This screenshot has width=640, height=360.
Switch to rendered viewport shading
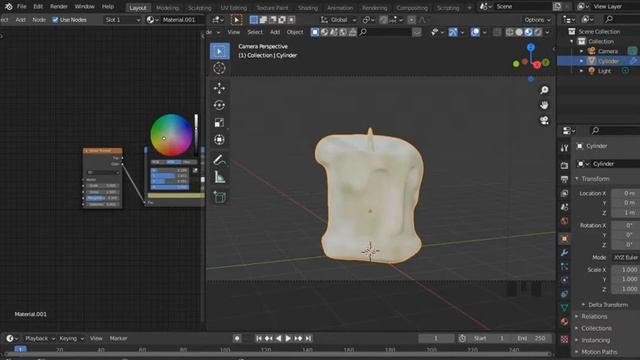[x=538, y=32]
